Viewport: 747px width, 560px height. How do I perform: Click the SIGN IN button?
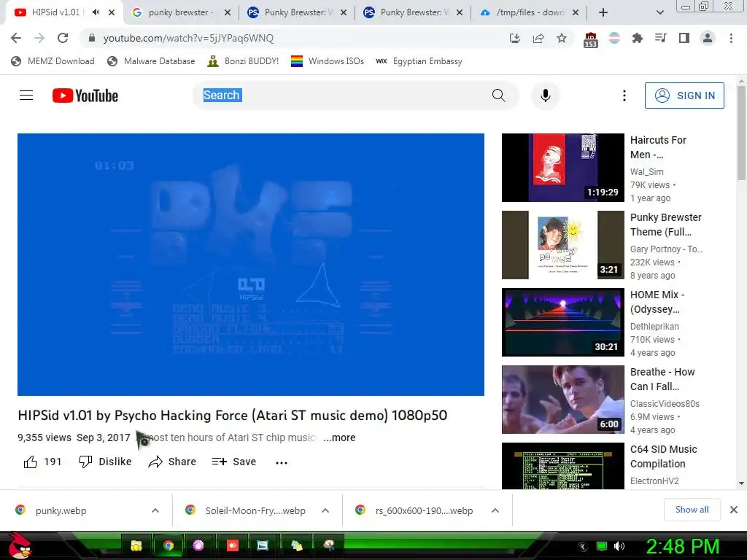coord(684,96)
